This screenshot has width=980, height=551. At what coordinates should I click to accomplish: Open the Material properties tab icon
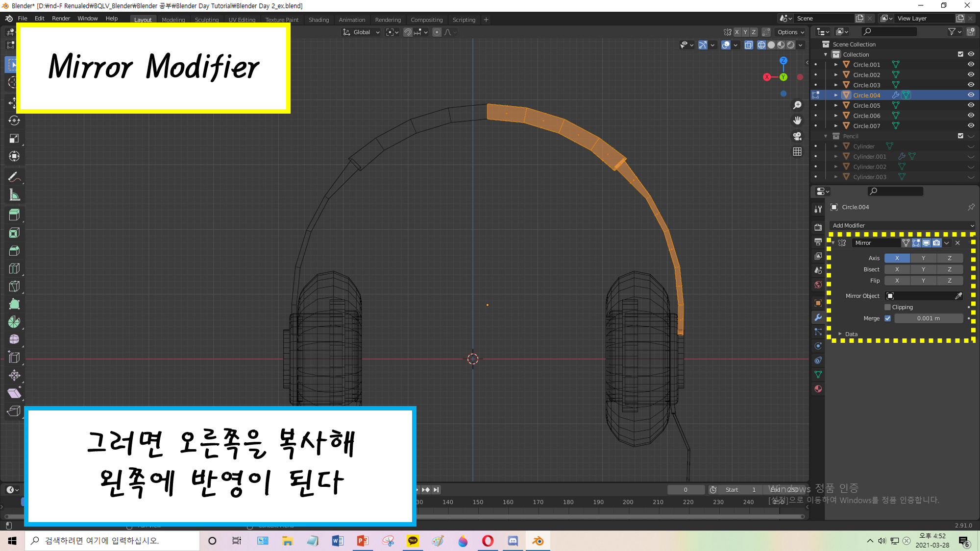click(x=818, y=389)
